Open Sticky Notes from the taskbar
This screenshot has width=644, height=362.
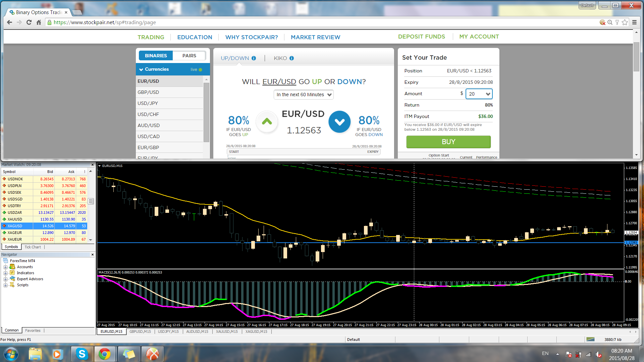coord(129,354)
